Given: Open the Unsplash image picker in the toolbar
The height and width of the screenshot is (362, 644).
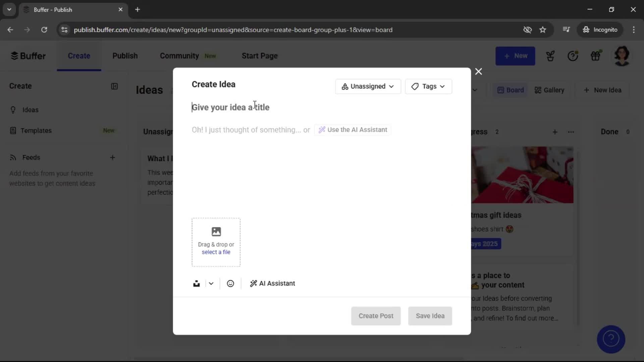Looking at the screenshot, I should [x=197, y=284].
